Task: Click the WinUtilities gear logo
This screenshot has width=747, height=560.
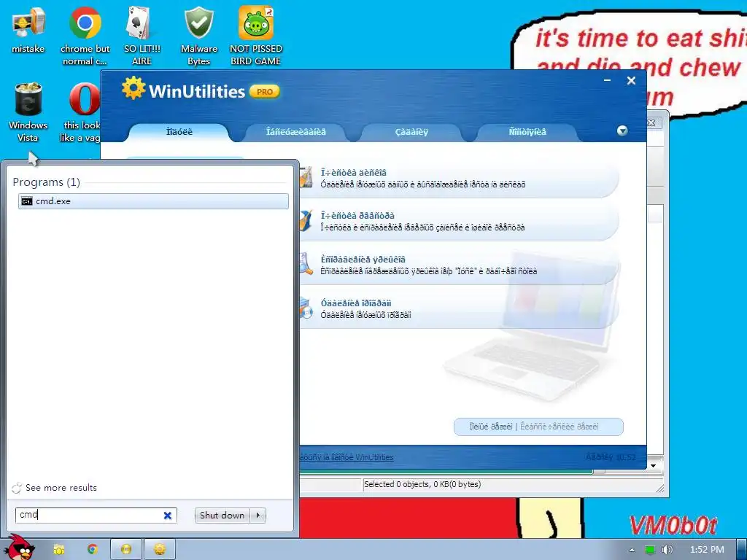Action: (133, 88)
